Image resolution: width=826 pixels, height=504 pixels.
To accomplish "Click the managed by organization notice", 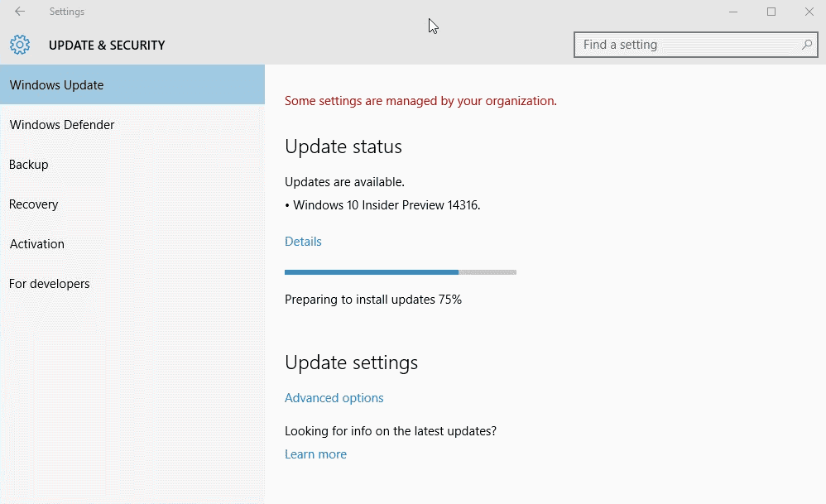I will point(420,101).
